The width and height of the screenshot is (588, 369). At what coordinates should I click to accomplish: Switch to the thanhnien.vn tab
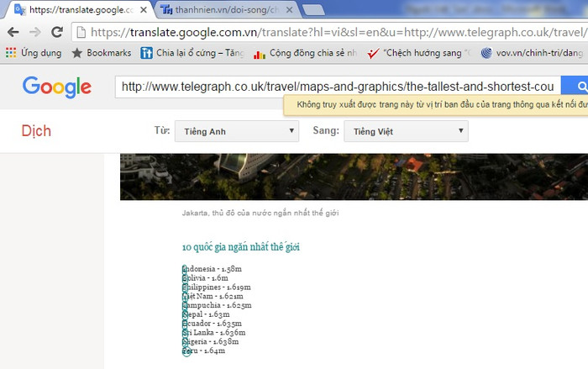(x=227, y=10)
